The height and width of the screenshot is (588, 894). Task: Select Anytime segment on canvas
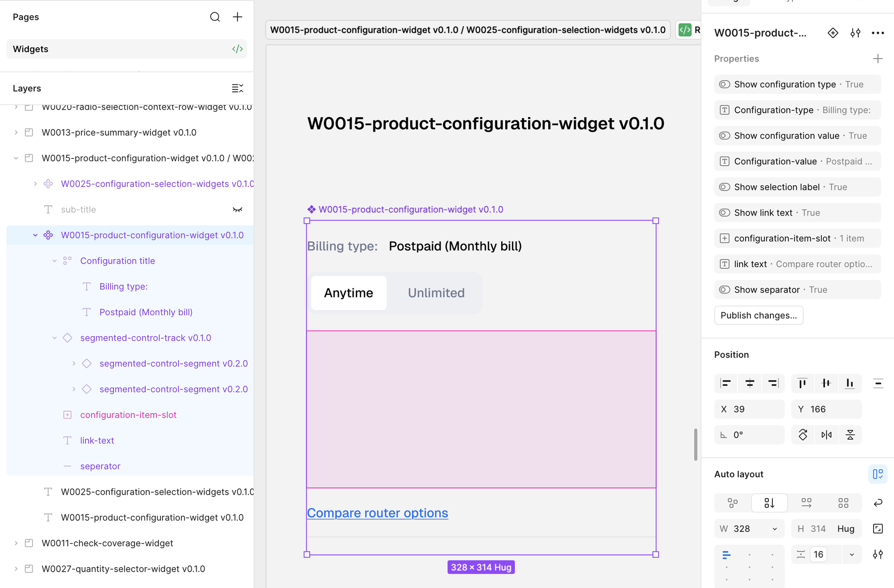click(349, 293)
